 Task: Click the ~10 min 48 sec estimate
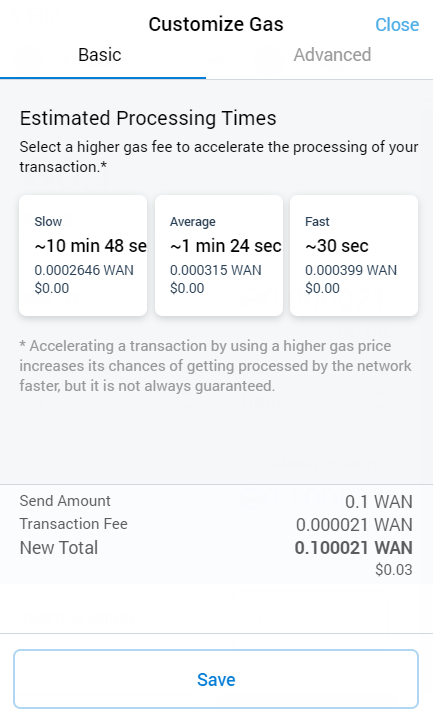[91, 246]
